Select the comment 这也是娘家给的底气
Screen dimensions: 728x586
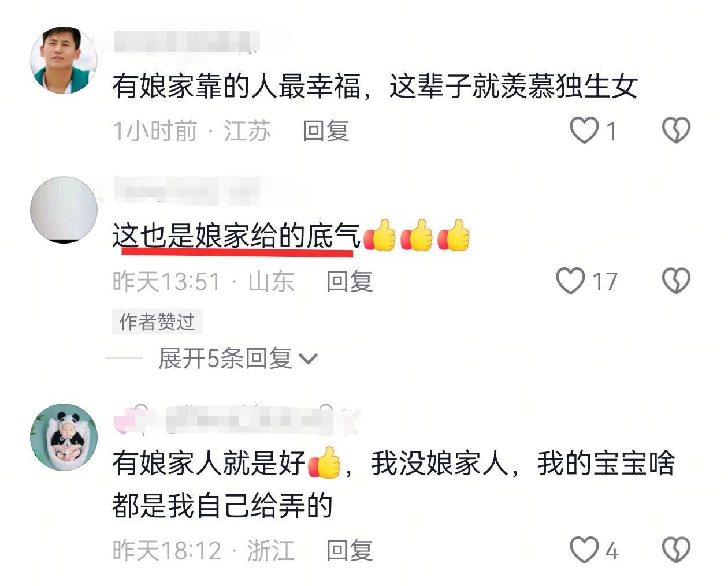(236, 236)
